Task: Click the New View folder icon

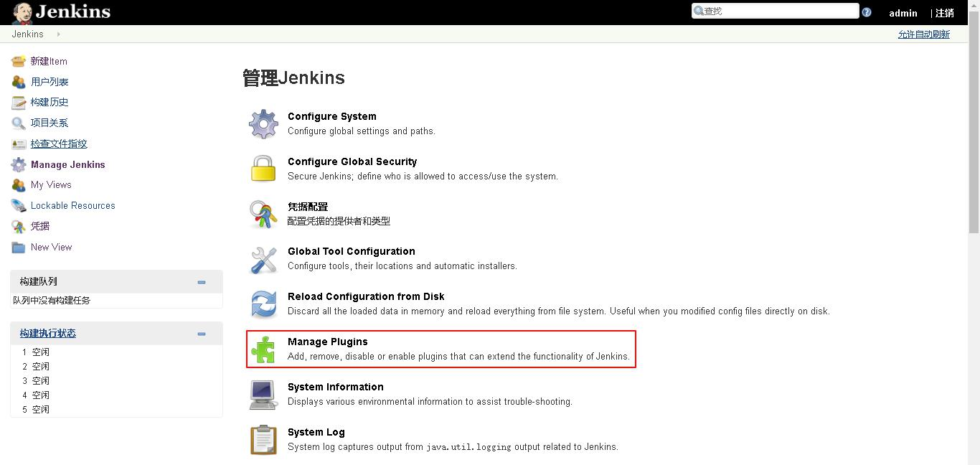Action: (x=19, y=247)
